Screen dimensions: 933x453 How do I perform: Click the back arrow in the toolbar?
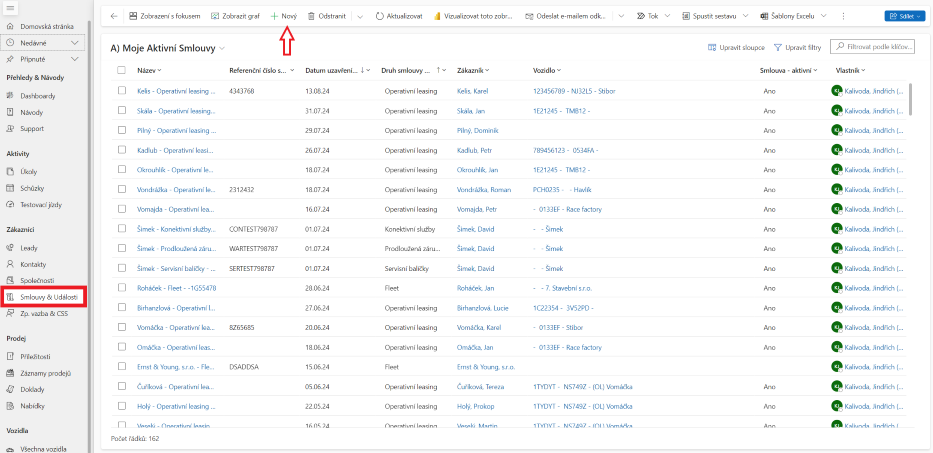click(113, 17)
